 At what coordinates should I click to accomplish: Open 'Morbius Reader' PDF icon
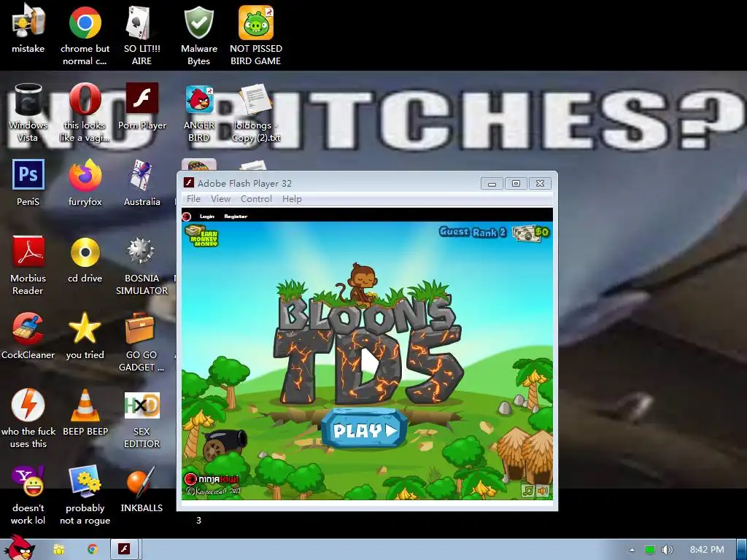pyautogui.click(x=28, y=252)
